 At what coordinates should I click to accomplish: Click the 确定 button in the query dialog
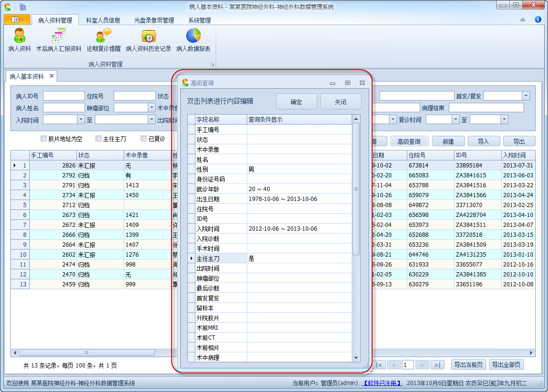(x=296, y=102)
